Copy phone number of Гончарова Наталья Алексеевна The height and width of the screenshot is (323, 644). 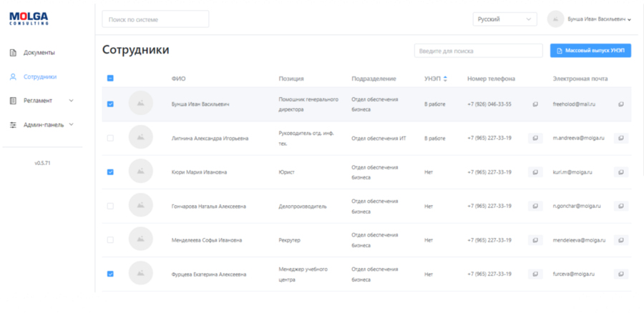tap(535, 206)
